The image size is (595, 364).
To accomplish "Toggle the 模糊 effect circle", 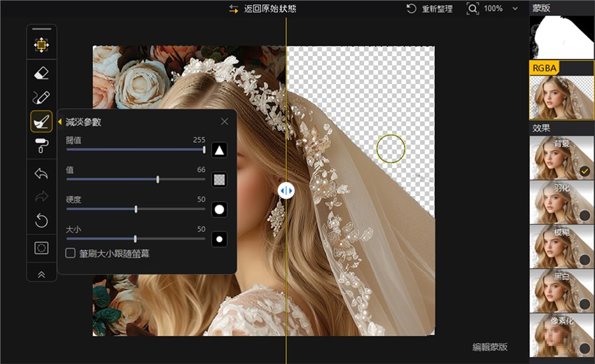I will [584, 260].
